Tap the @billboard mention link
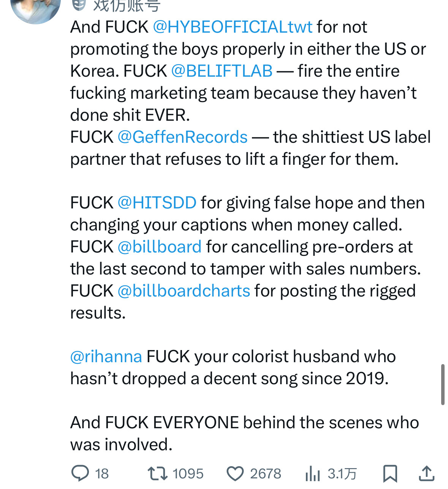The width and height of the screenshot is (448, 489). (160, 247)
